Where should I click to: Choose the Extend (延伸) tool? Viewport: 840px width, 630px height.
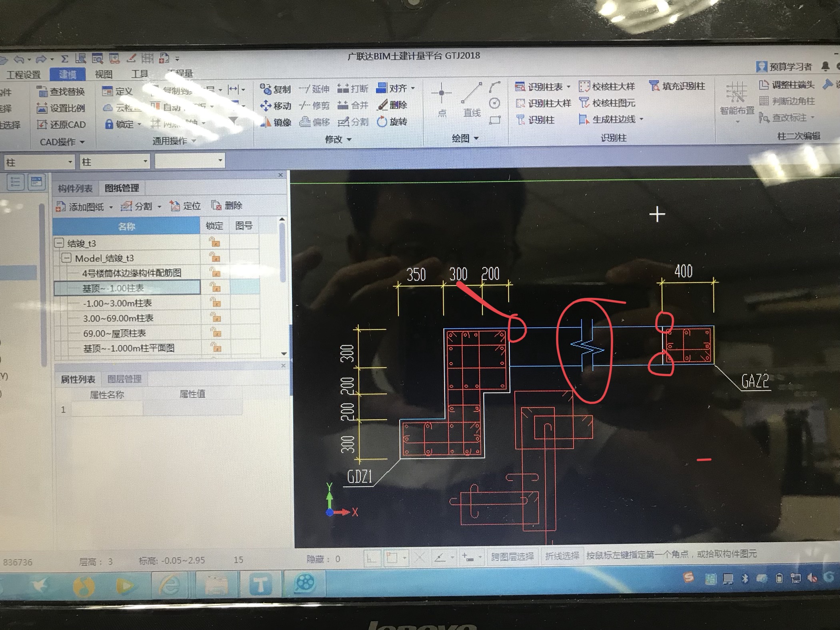pyautogui.click(x=314, y=89)
